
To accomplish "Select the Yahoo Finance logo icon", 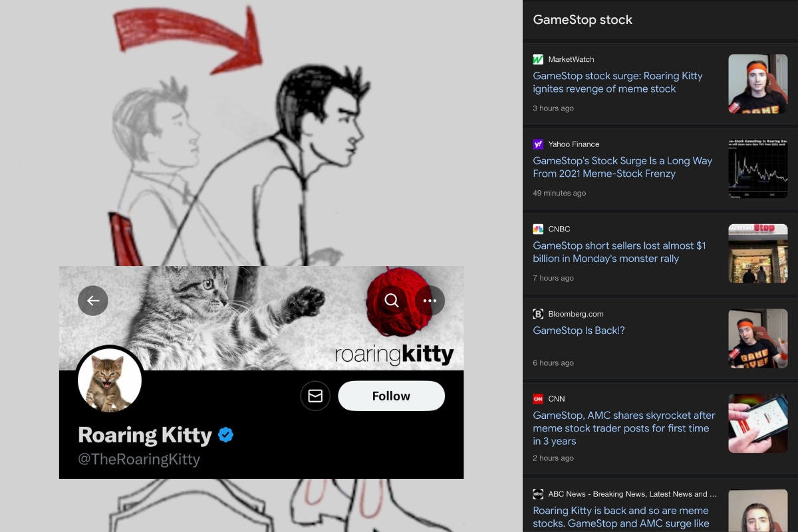I will coord(537,144).
